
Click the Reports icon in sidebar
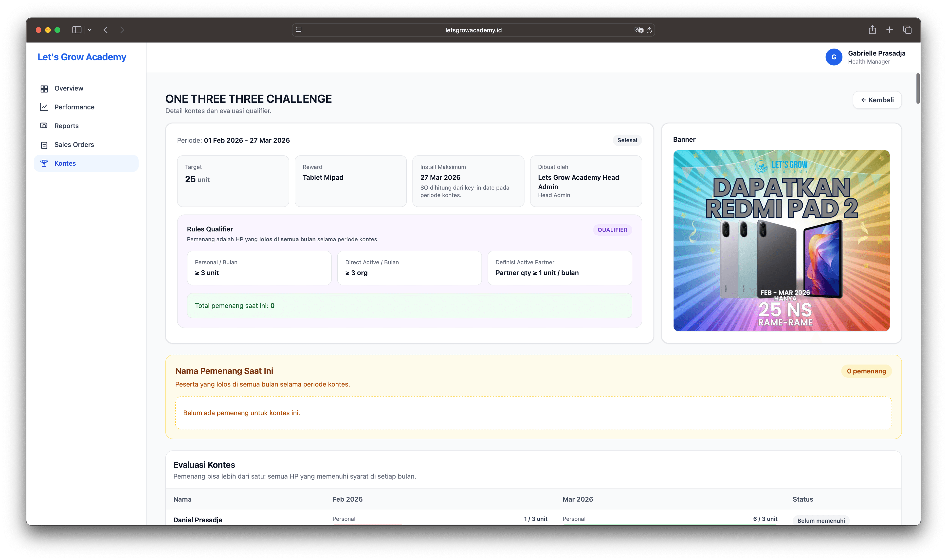point(44,126)
